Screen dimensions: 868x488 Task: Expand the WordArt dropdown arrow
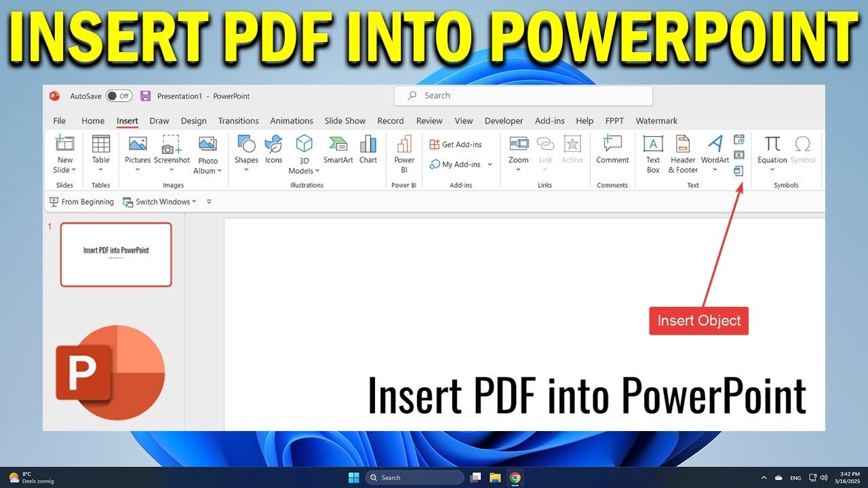click(x=715, y=170)
